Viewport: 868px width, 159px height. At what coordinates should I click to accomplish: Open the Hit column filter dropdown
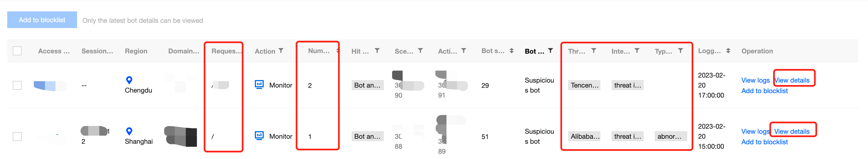coord(377,51)
